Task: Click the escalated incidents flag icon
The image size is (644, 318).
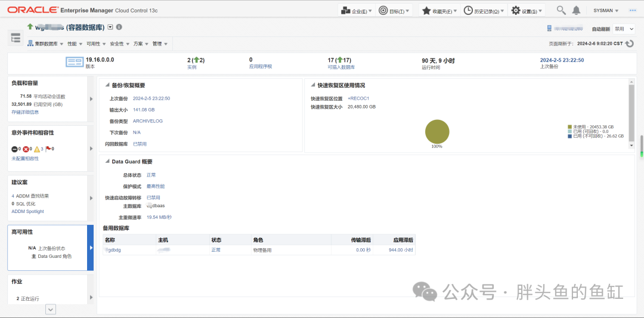Action: (48, 149)
